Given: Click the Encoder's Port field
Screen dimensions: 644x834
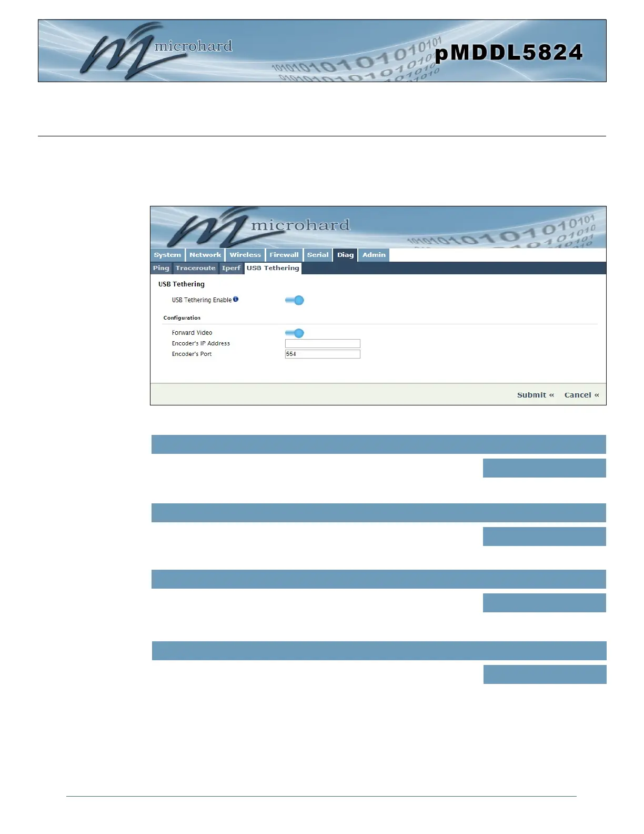Looking at the screenshot, I should [x=323, y=354].
